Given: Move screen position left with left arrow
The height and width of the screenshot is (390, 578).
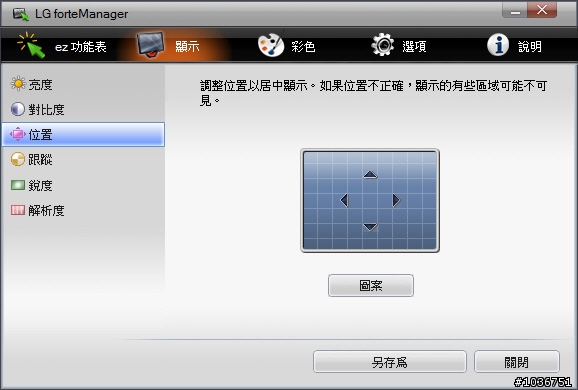Looking at the screenshot, I should 344,201.
